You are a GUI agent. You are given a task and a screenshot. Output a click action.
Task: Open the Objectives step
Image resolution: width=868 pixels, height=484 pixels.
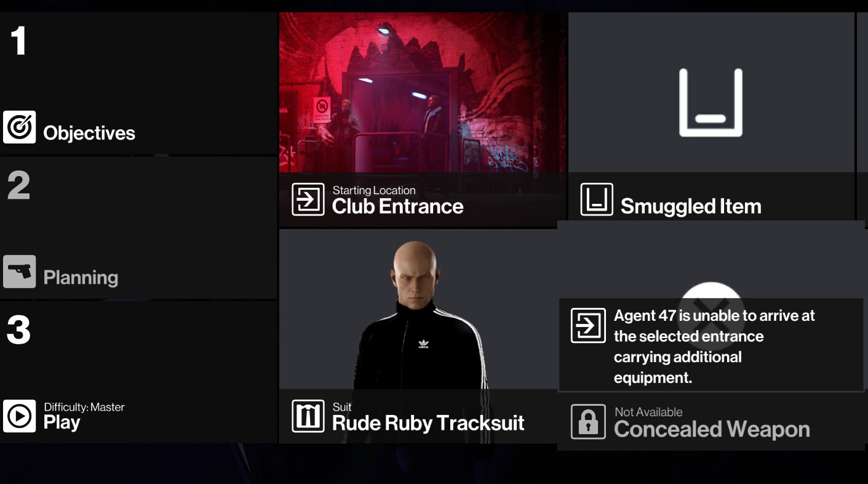click(x=138, y=83)
